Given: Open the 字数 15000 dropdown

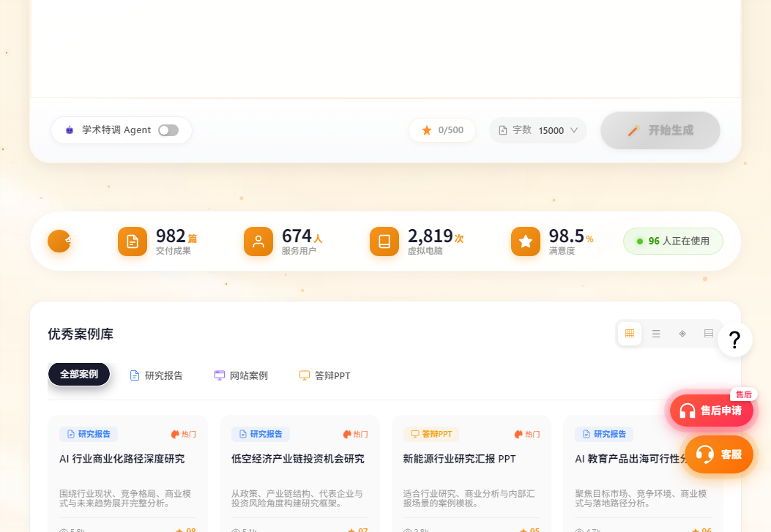Looking at the screenshot, I should pos(538,130).
